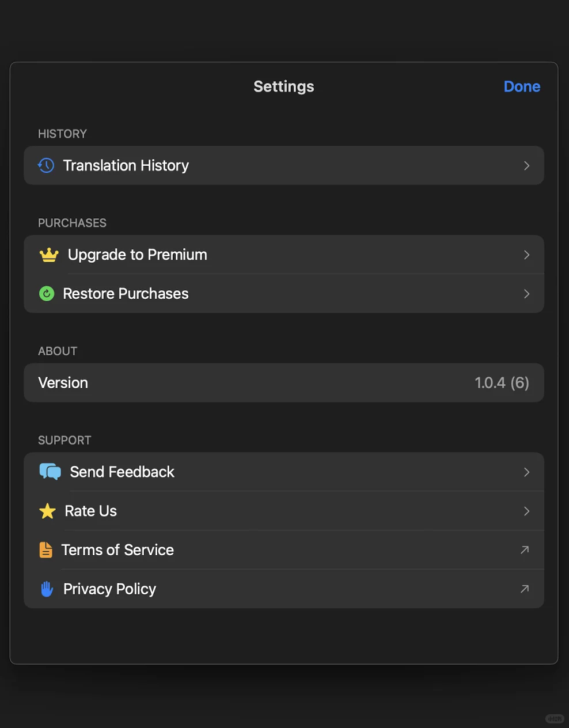Open the Terms of Service link
Image resolution: width=569 pixels, height=728 pixels.
point(118,550)
